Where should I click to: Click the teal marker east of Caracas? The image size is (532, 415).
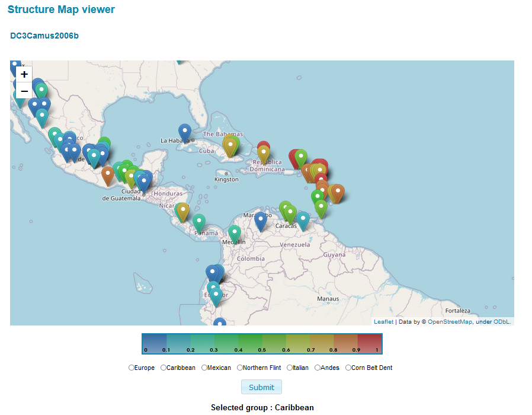pyautogui.click(x=303, y=221)
